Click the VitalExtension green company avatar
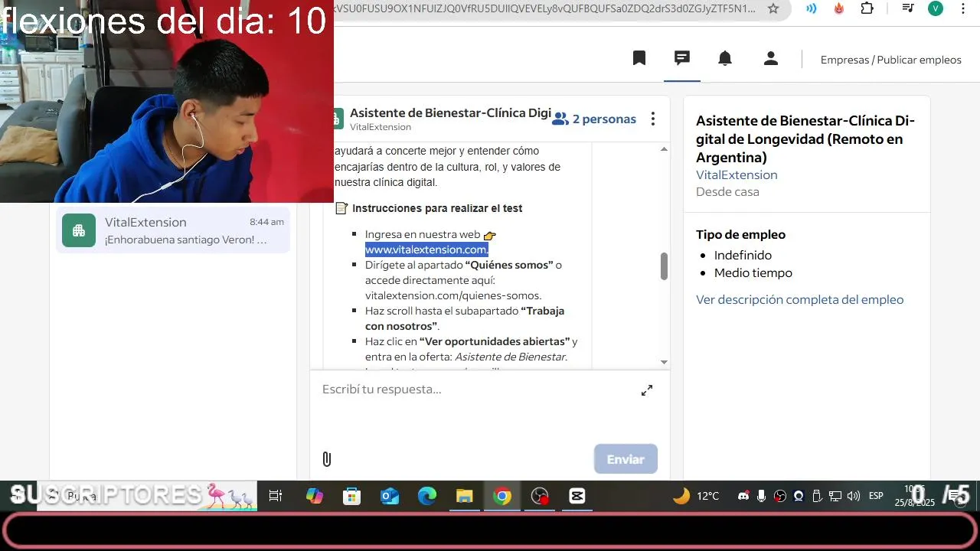This screenshot has height=551, width=980. 79,230
